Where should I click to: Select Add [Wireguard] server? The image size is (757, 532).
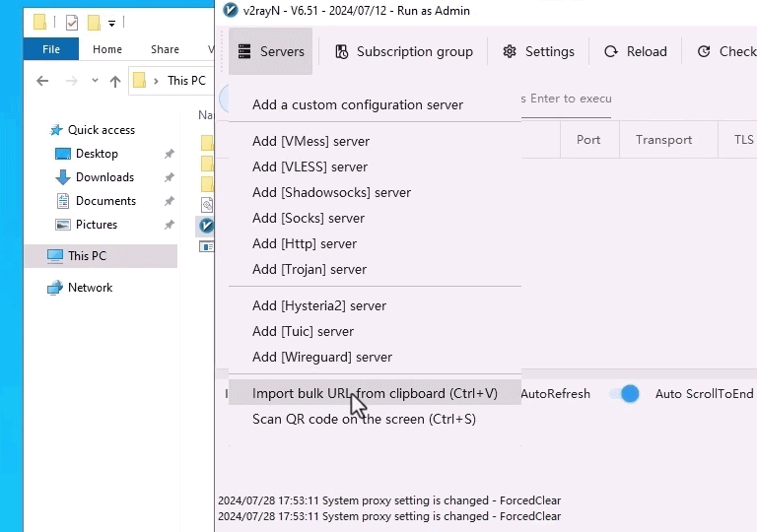point(321,357)
